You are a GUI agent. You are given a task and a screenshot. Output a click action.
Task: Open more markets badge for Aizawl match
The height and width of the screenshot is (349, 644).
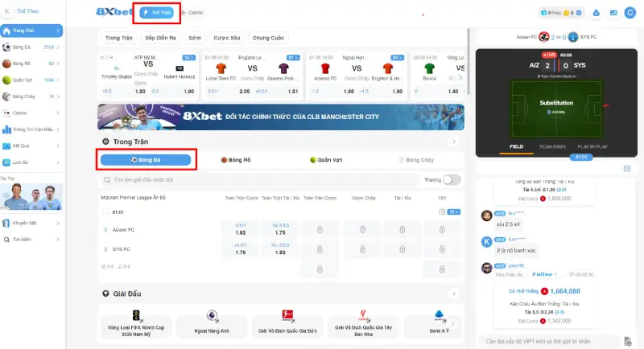pos(454,212)
